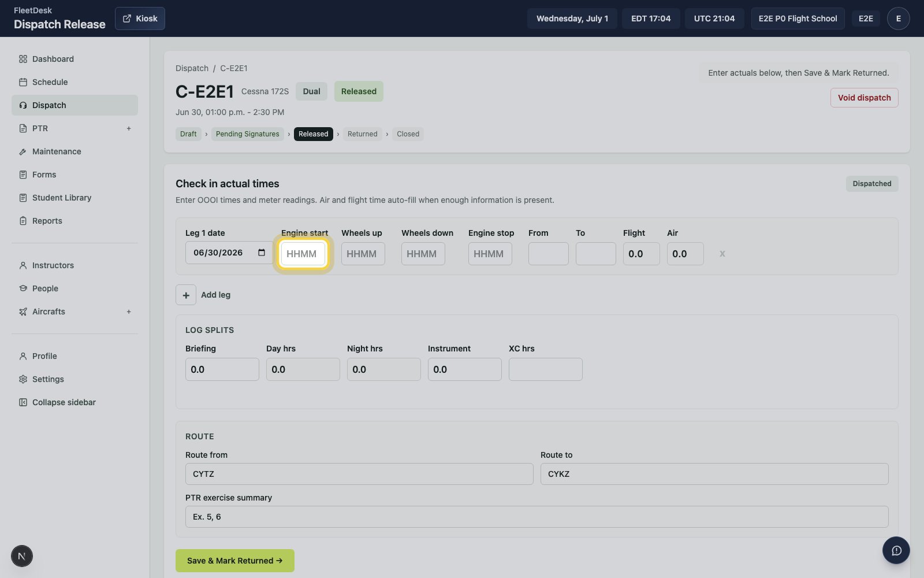Screen dimensions: 924x578
Task: Click the Forms clipboard icon
Action: [x=23, y=175]
